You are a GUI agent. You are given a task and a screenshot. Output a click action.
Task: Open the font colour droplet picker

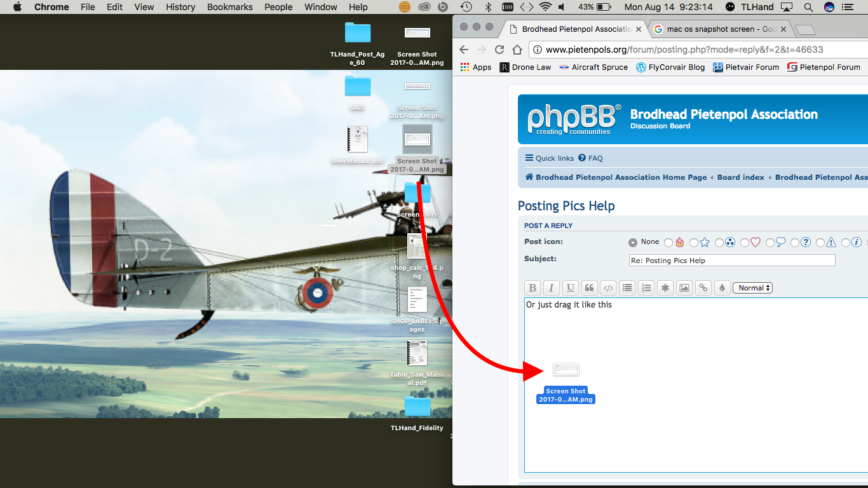click(x=721, y=288)
